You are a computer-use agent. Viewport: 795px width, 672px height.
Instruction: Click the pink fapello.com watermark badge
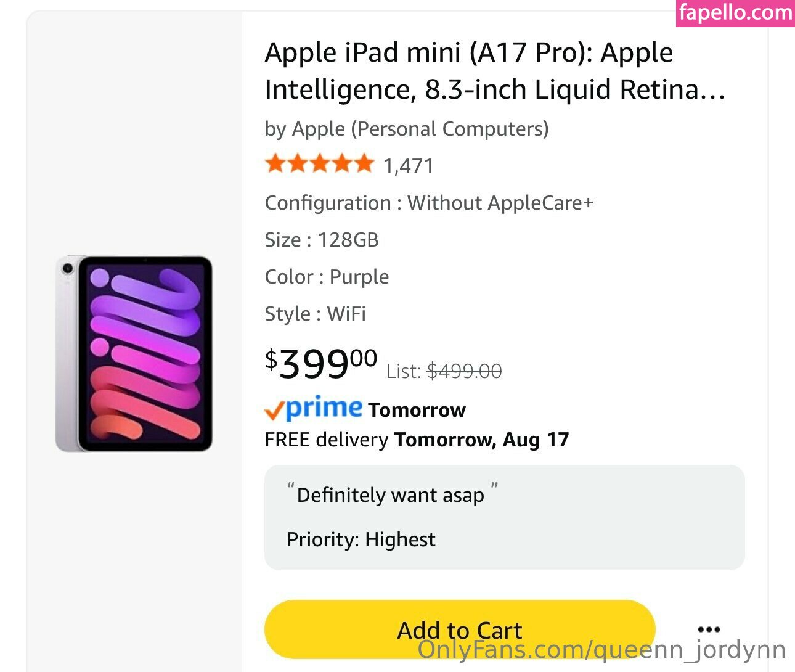pyautogui.click(x=735, y=13)
